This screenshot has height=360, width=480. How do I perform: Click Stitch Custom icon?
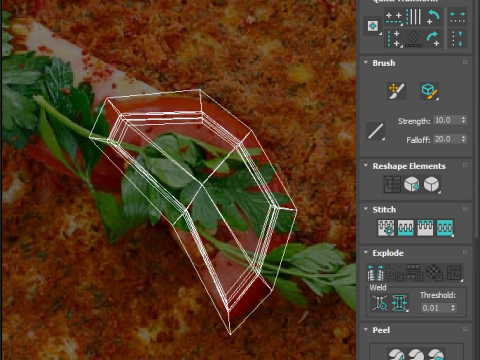pos(445,228)
